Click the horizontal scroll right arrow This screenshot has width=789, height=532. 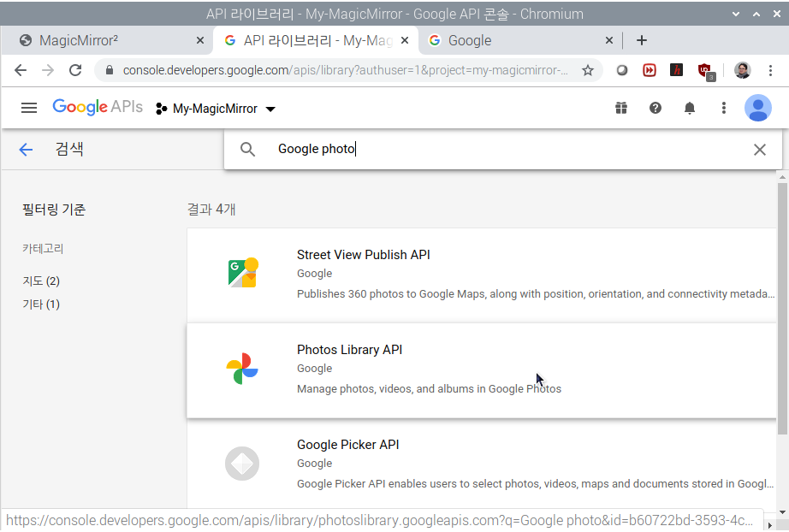point(769,525)
